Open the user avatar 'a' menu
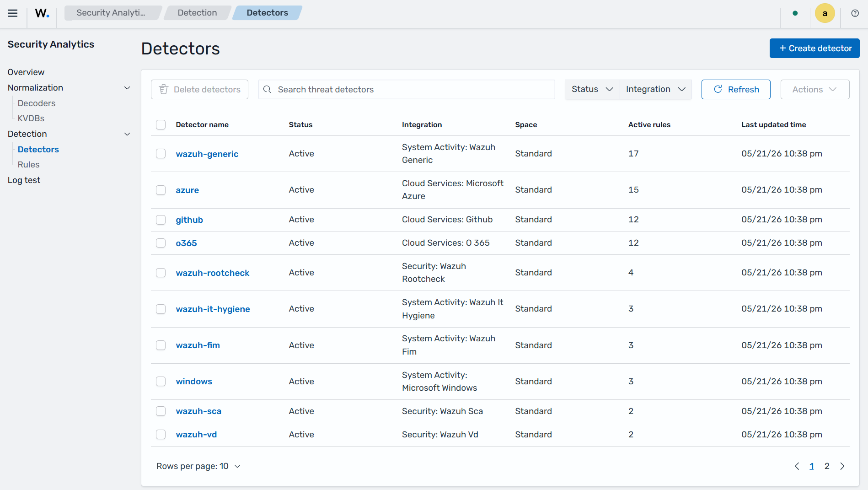Image resolution: width=868 pixels, height=490 pixels. pos(825,13)
